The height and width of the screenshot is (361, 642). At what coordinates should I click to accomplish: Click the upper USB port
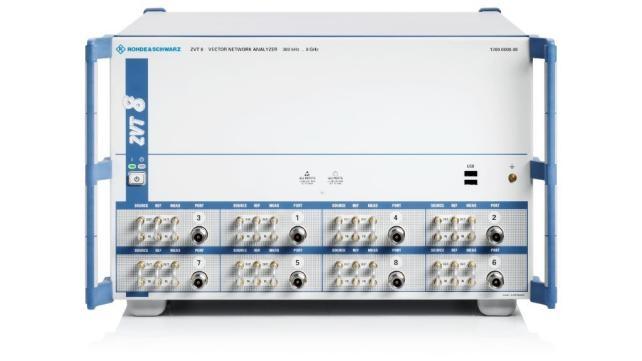tap(470, 174)
